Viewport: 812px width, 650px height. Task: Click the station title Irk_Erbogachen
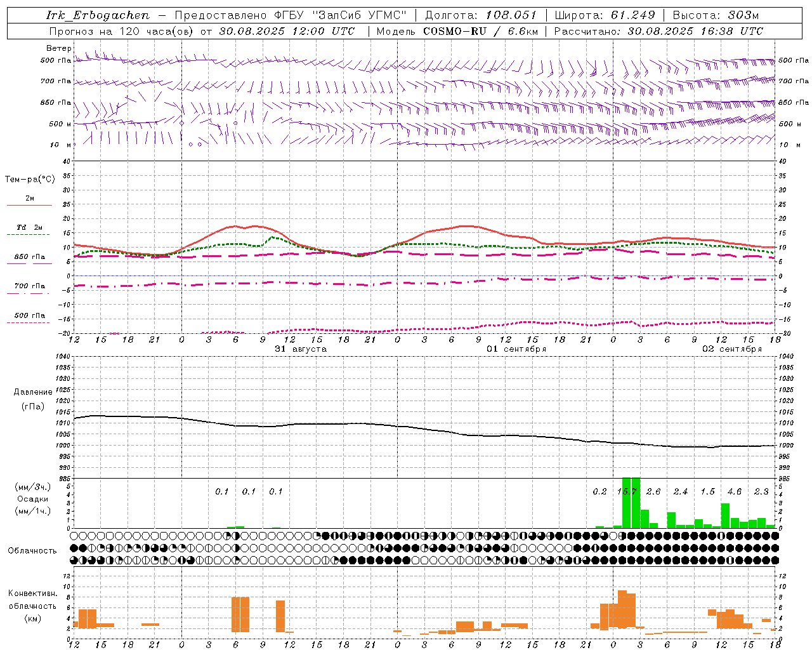(98, 15)
